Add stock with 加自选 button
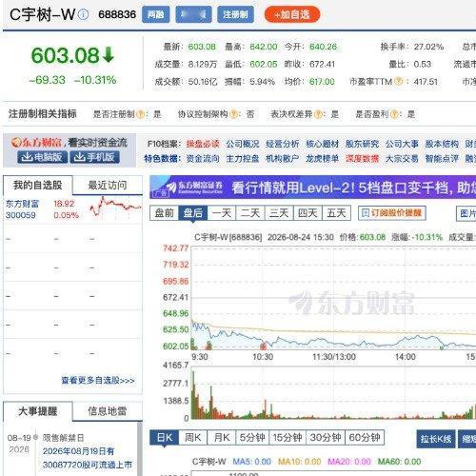 pos(292,14)
